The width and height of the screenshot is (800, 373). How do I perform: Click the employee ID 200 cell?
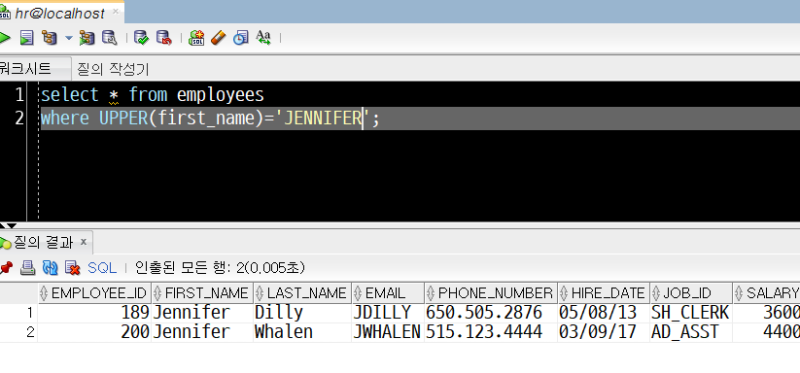point(94,332)
